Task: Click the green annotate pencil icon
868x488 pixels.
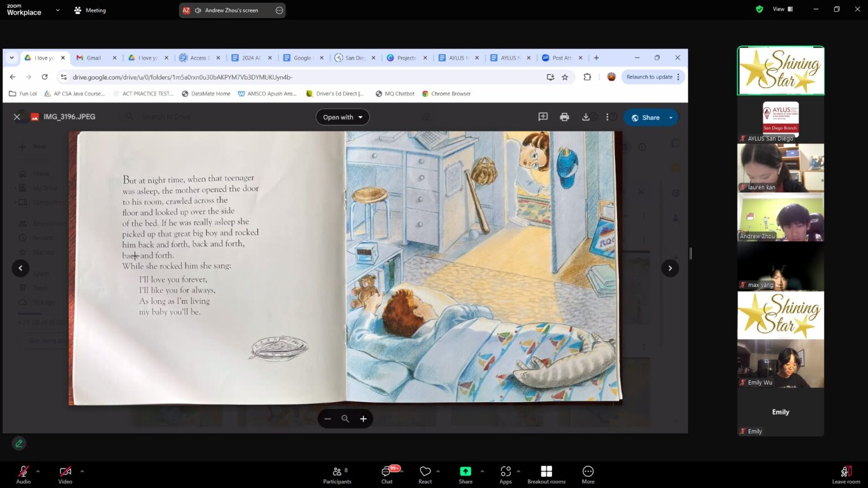Action: click(x=19, y=443)
